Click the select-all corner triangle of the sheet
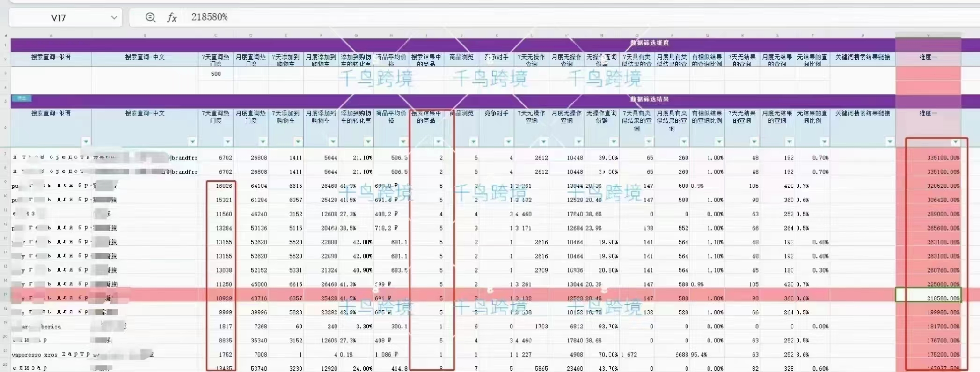Screen dimensions: 980x372 click(x=6, y=35)
